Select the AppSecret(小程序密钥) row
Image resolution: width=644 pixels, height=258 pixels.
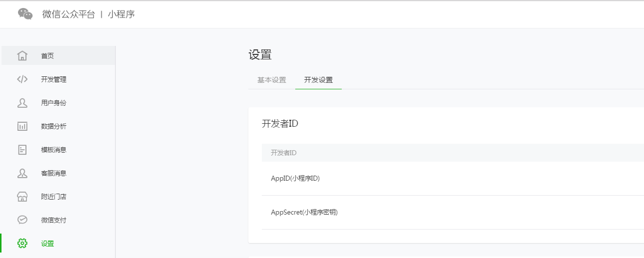coord(304,212)
